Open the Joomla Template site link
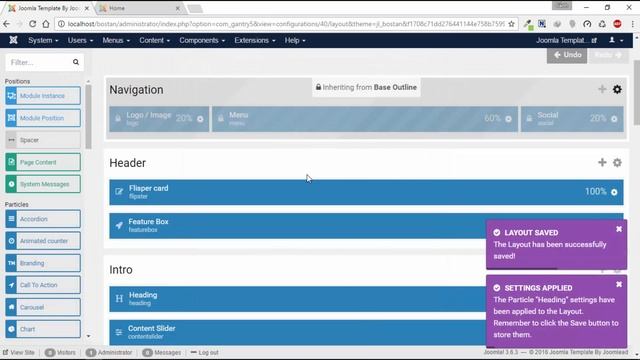This screenshot has height=360, width=640. pos(566,40)
